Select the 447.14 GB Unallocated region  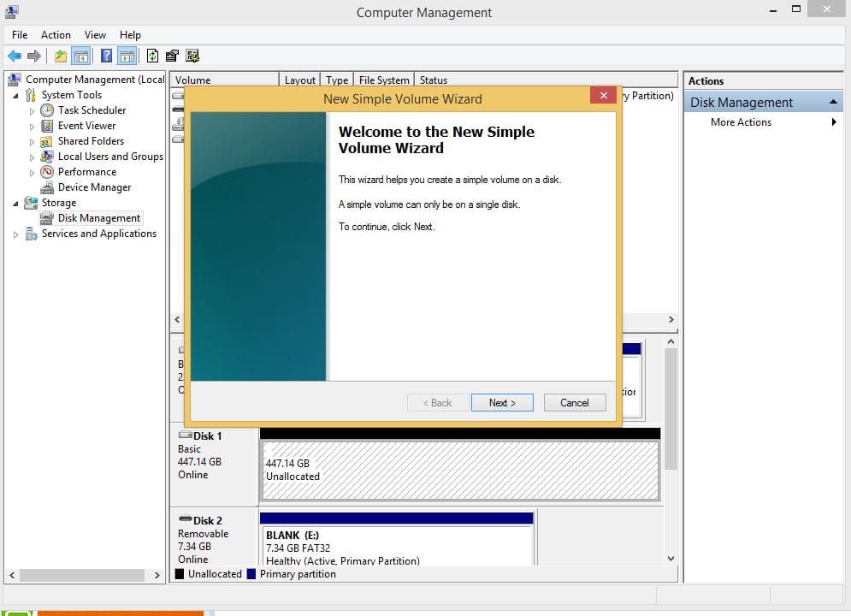(x=460, y=470)
